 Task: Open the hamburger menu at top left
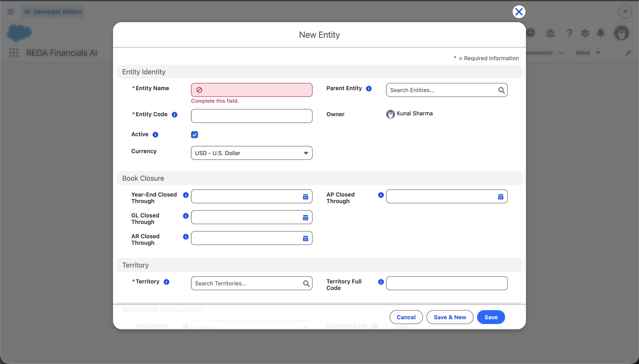[11, 12]
